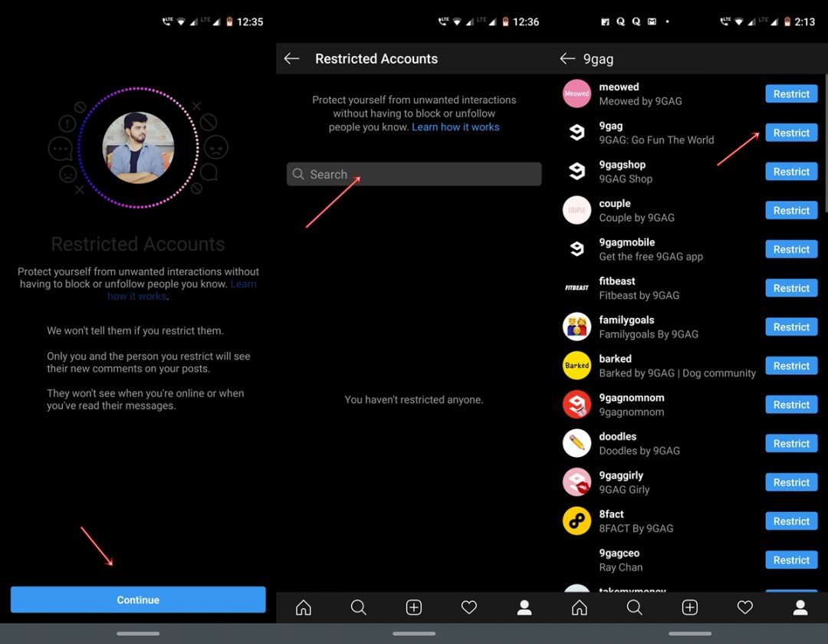Tap 9gag search query text in header
Image resolution: width=828 pixels, height=644 pixels.
pos(598,59)
